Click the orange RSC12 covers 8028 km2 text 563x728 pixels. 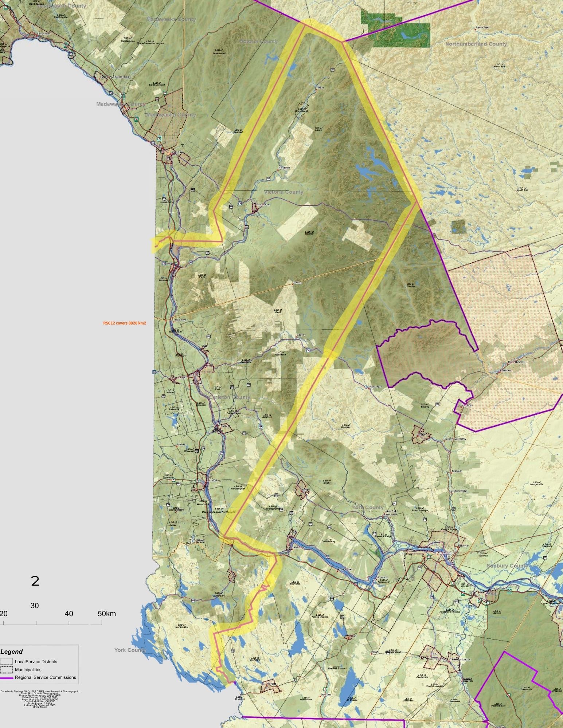pos(125,323)
